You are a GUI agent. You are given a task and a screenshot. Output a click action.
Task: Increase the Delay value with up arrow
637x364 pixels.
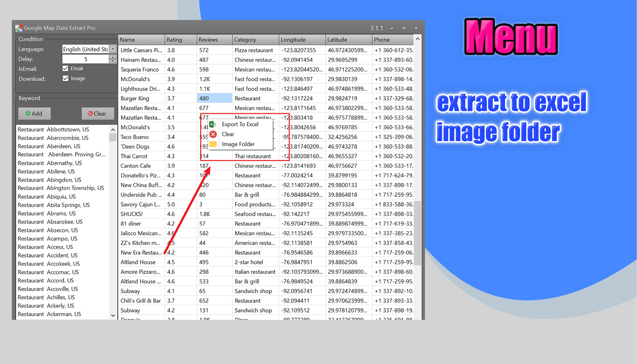tap(113, 57)
